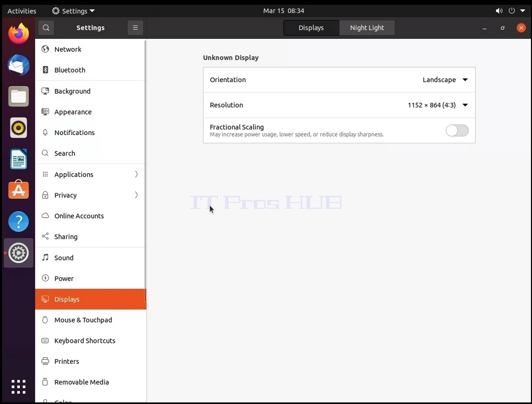532x404 pixels.
Task: Launch Rhythmbox from the dock
Action: coord(19,128)
